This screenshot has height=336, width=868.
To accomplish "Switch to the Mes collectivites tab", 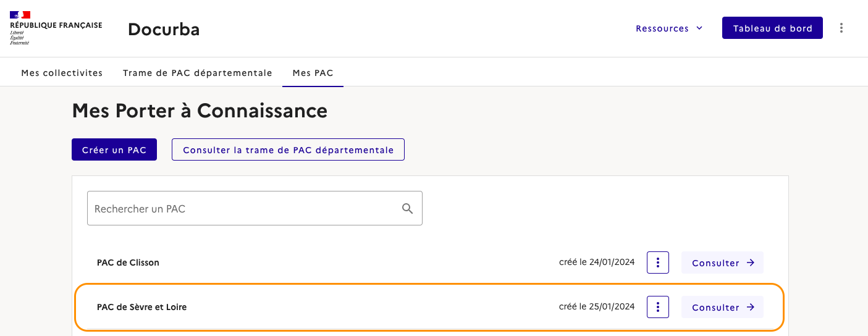I will (62, 73).
